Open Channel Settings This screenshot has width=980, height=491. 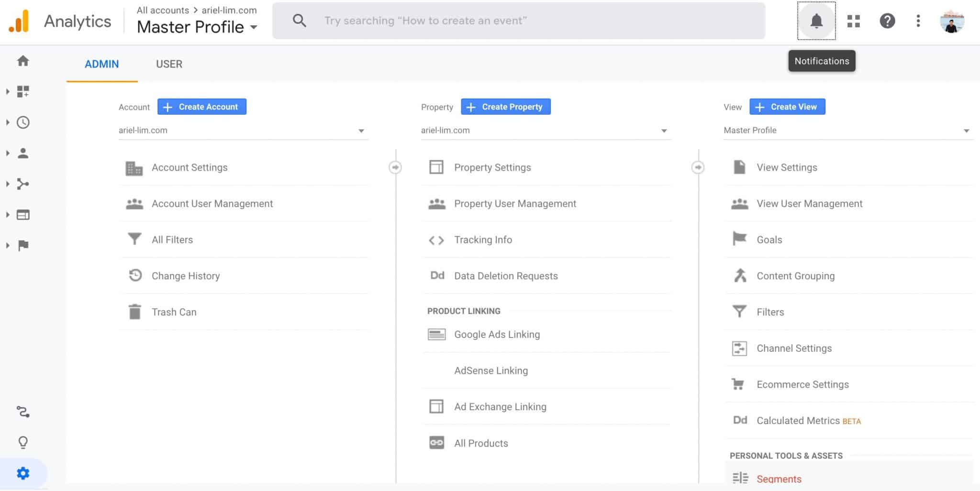click(x=849, y=348)
